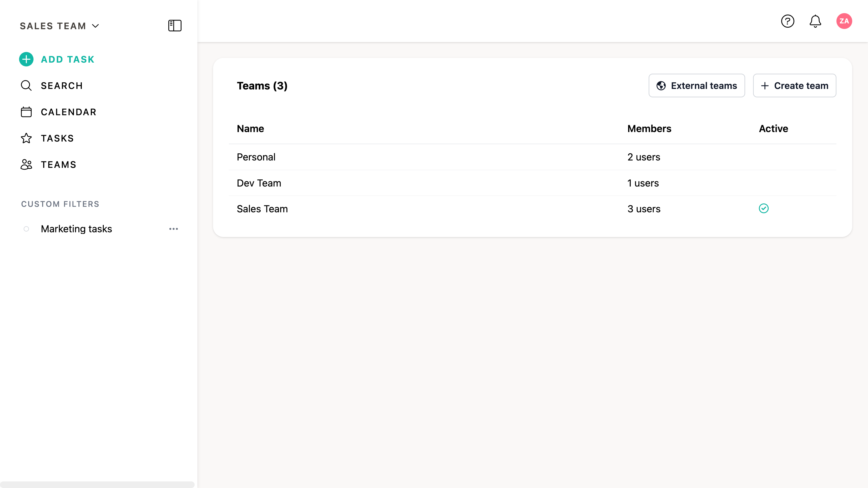
Task: Open the External teams button
Action: tap(697, 85)
